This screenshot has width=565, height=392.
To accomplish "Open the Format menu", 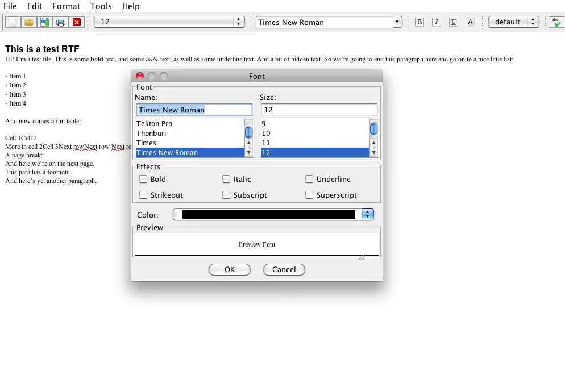I will (66, 6).
